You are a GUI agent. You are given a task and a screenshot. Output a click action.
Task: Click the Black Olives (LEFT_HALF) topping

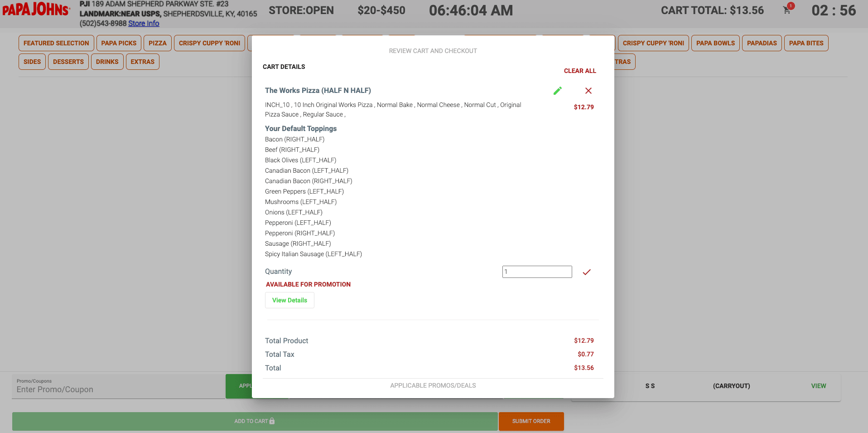pos(301,160)
